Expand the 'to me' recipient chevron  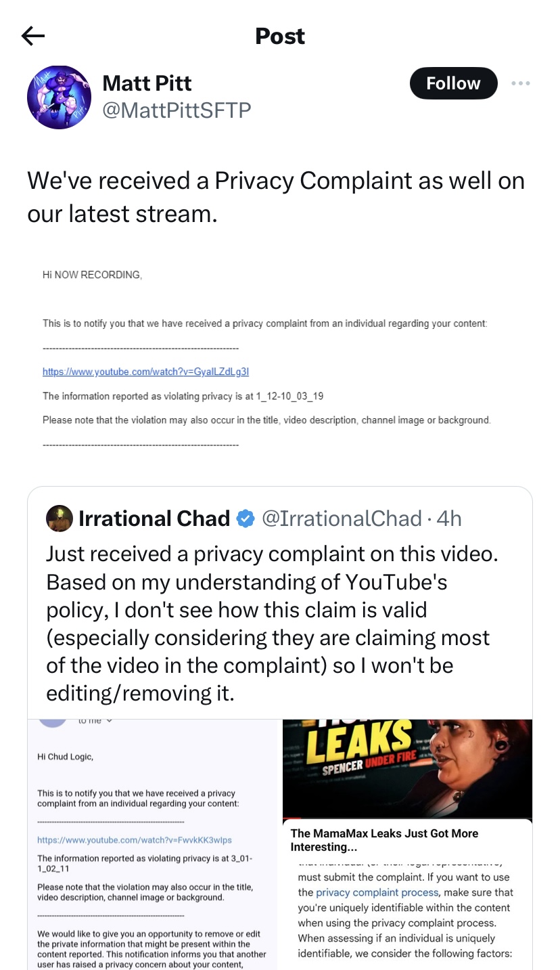coord(109,721)
